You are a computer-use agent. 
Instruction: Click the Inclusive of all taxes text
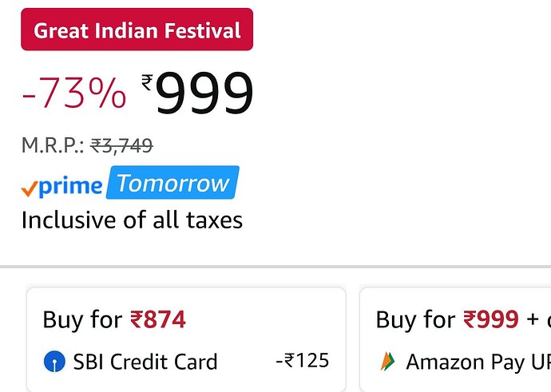pos(132,220)
